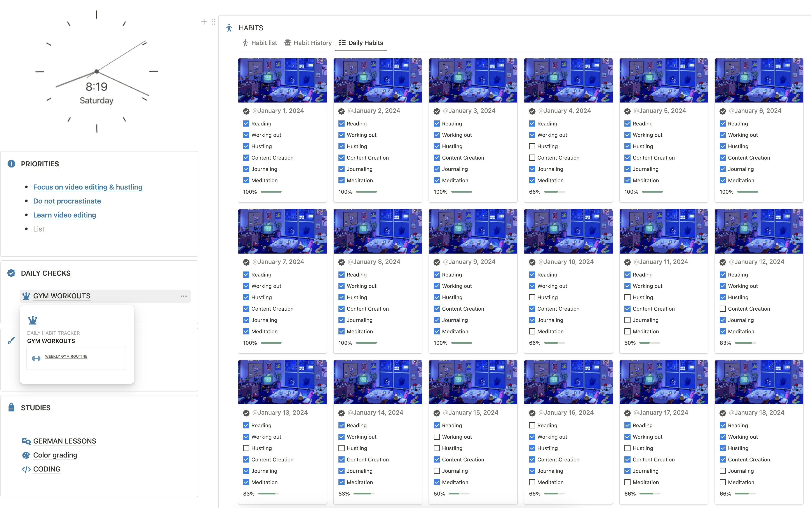
Task: Click the verified badge of January 1, 2024
Action: click(246, 111)
